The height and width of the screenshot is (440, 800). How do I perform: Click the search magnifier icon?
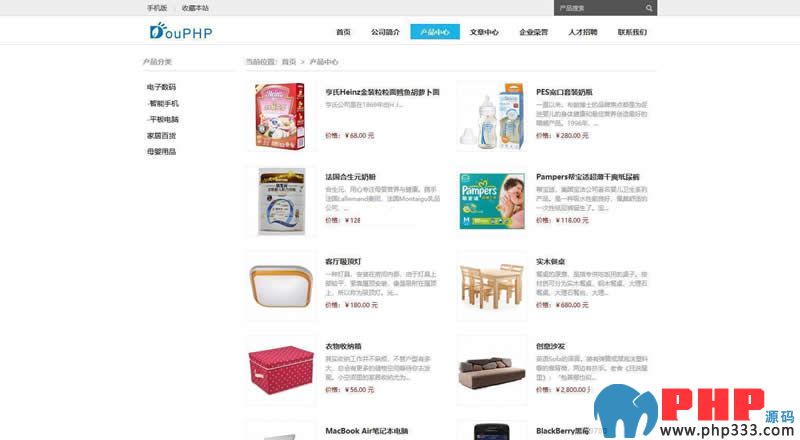(648, 8)
